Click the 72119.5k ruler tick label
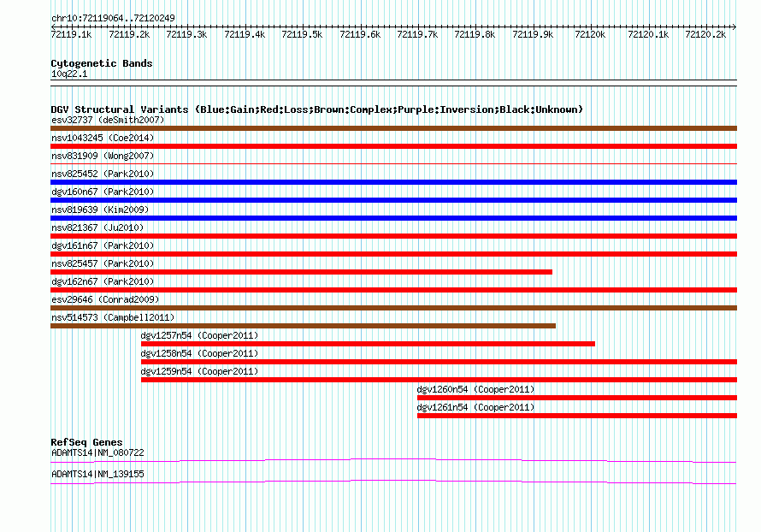This screenshot has height=532, width=761. pos(302,34)
